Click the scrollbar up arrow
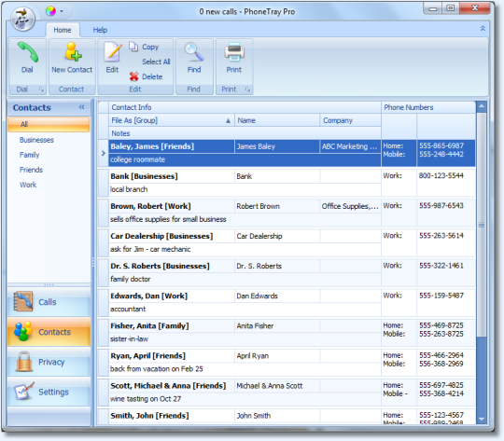 click(482, 106)
